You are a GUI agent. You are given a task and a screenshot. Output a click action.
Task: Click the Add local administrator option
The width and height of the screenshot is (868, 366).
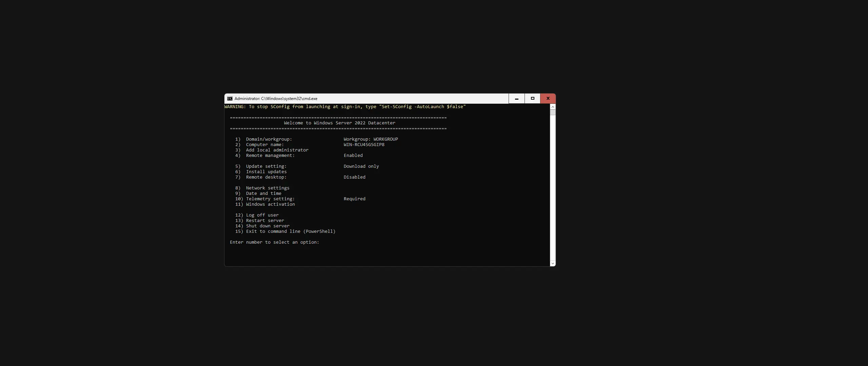tap(277, 150)
